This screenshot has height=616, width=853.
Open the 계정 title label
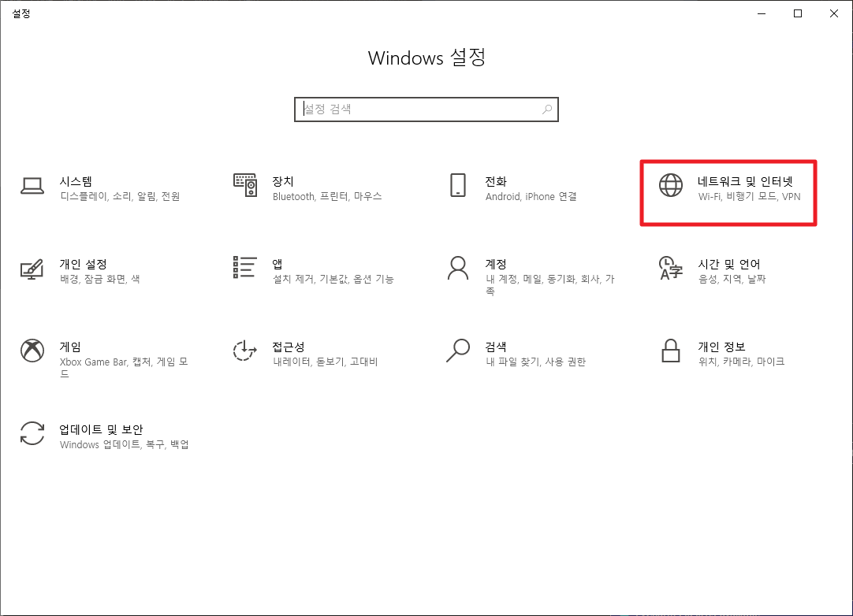(496, 264)
